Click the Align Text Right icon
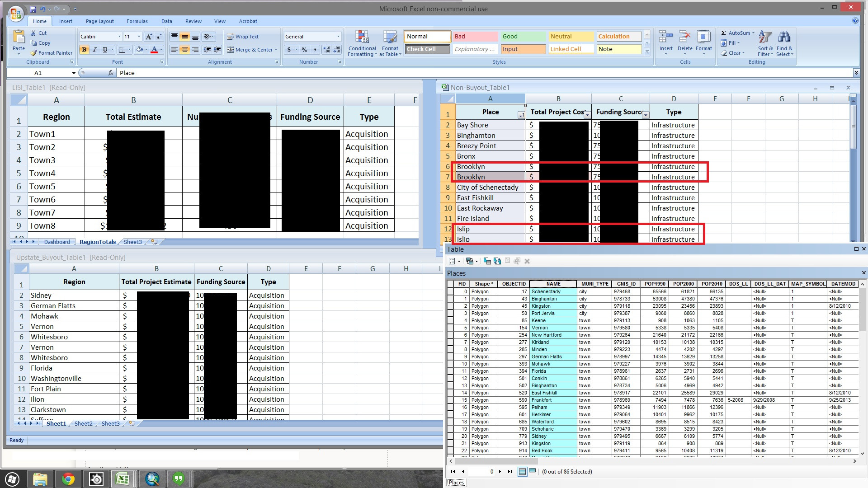The width and height of the screenshot is (868, 488). tap(195, 50)
